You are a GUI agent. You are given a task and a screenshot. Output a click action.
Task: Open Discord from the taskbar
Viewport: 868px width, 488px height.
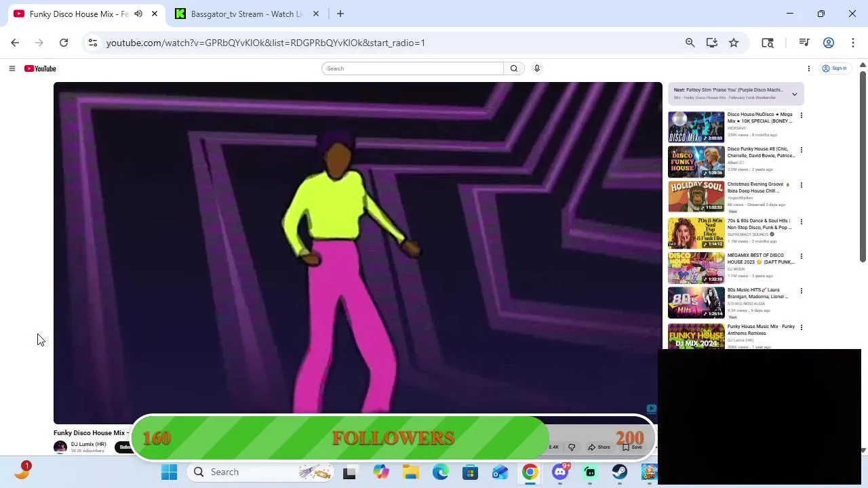560,472
